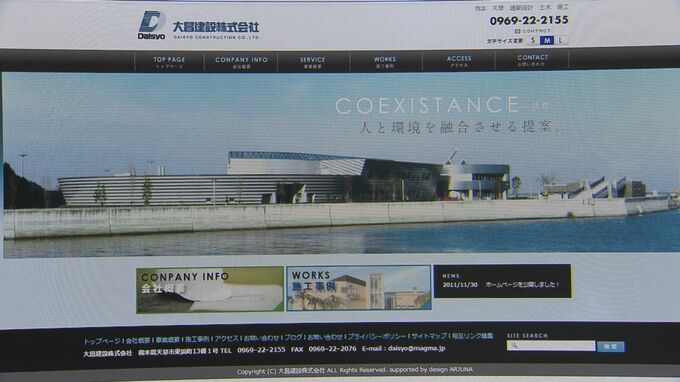This screenshot has width=680, height=382.
Task: Open the CONTACT navigation item
Action: [x=532, y=60]
